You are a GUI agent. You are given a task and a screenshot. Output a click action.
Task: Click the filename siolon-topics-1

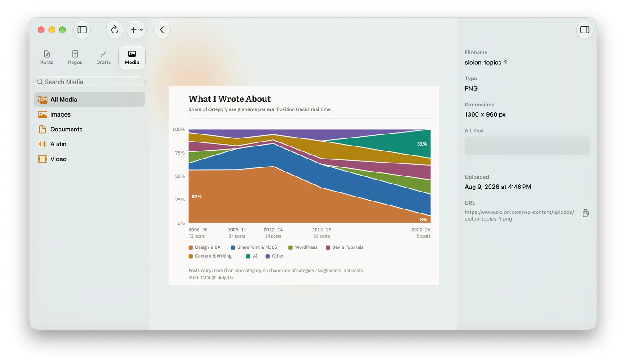pos(486,63)
